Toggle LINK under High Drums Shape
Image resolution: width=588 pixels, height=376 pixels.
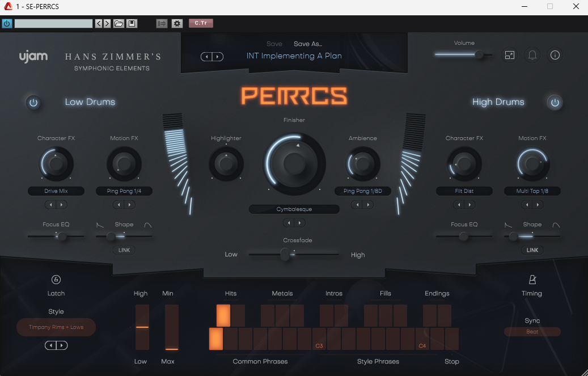tap(532, 250)
